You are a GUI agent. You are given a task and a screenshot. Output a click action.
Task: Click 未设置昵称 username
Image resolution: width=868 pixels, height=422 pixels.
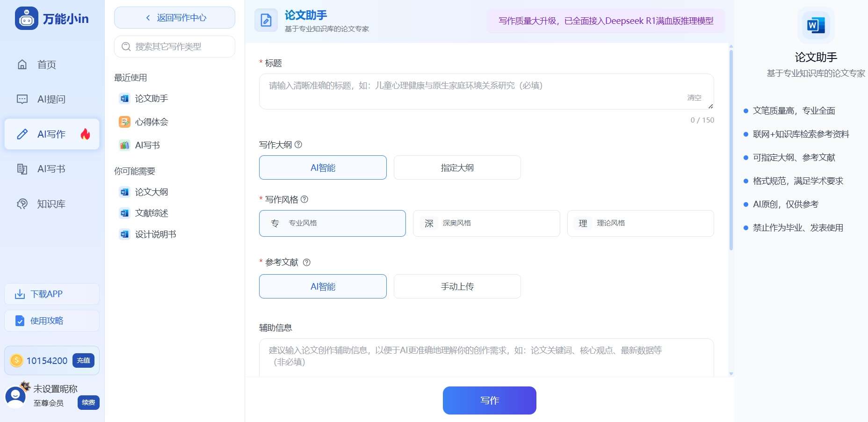[x=55, y=389]
